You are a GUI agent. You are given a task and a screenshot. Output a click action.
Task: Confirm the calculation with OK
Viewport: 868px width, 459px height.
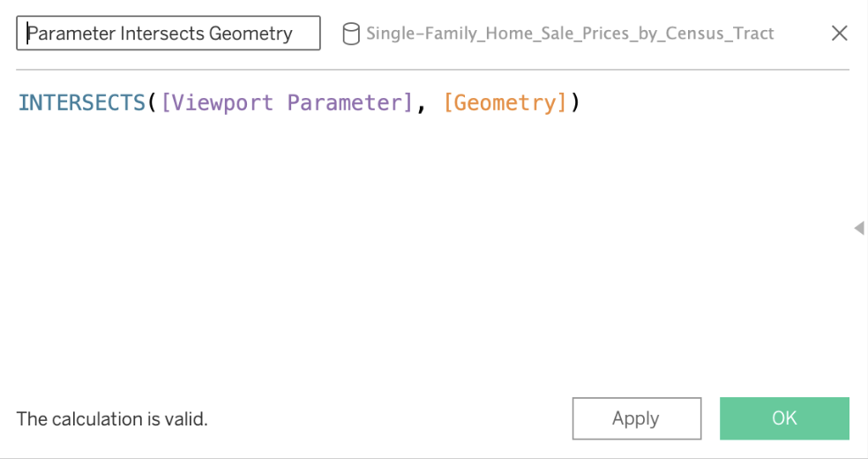(x=784, y=418)
